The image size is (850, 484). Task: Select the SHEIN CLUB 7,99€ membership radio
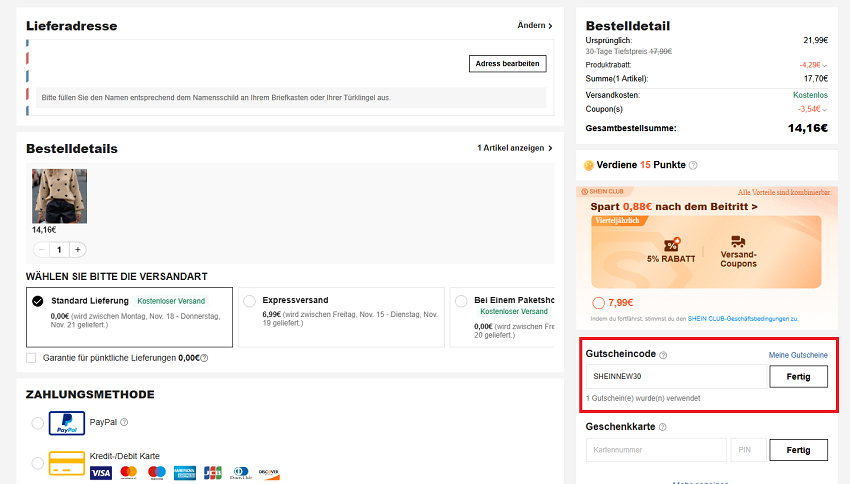[x=598, y=302]
